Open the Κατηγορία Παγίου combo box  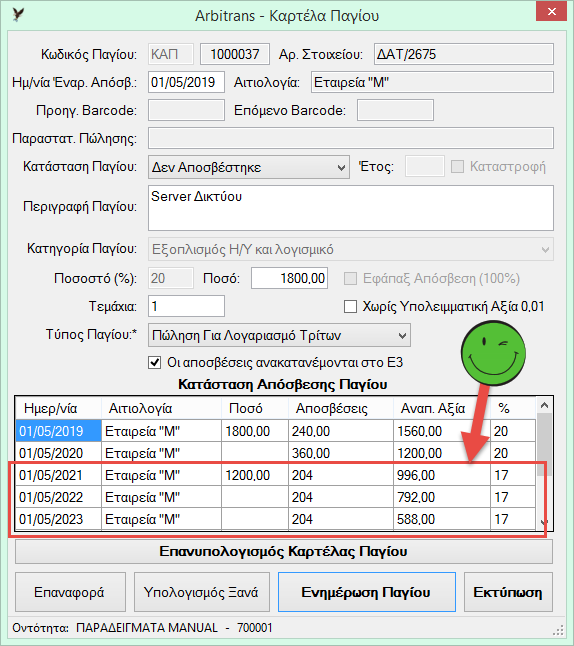point(351,249)
